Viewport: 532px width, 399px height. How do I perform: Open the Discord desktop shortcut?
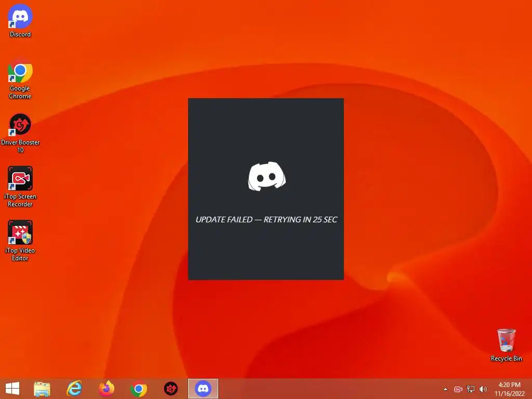(20, 21)
